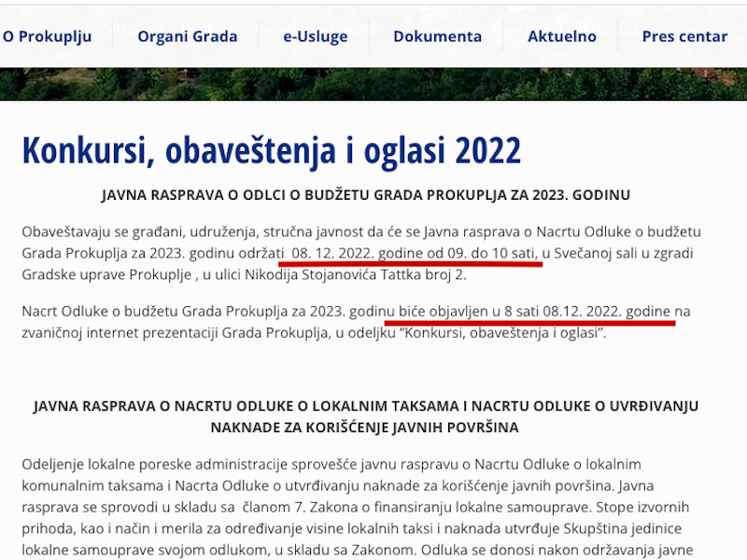Open the O Prokuplju menu
The height and width of the screenshot is (560, 747).
pyautogui.click(x=45, y=36)
